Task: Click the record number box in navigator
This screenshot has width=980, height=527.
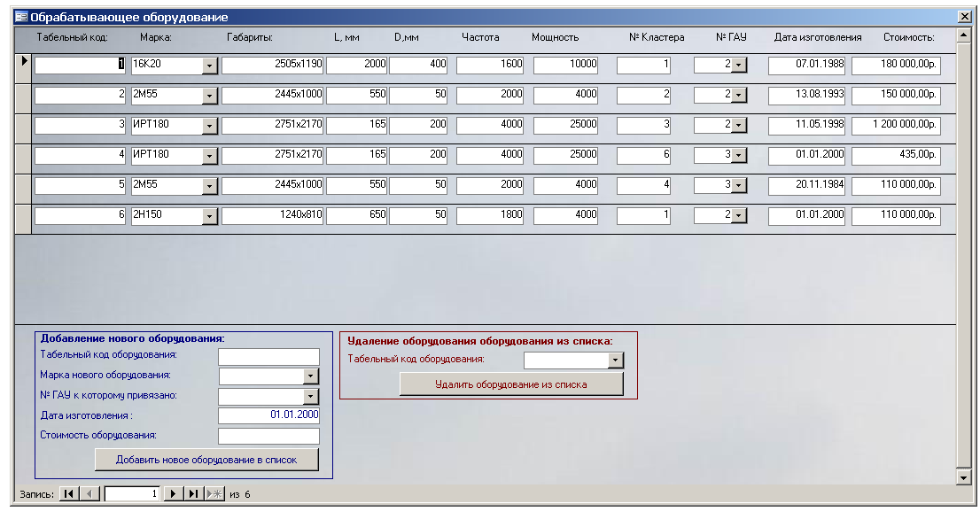Action: click(x=132, y=494)
